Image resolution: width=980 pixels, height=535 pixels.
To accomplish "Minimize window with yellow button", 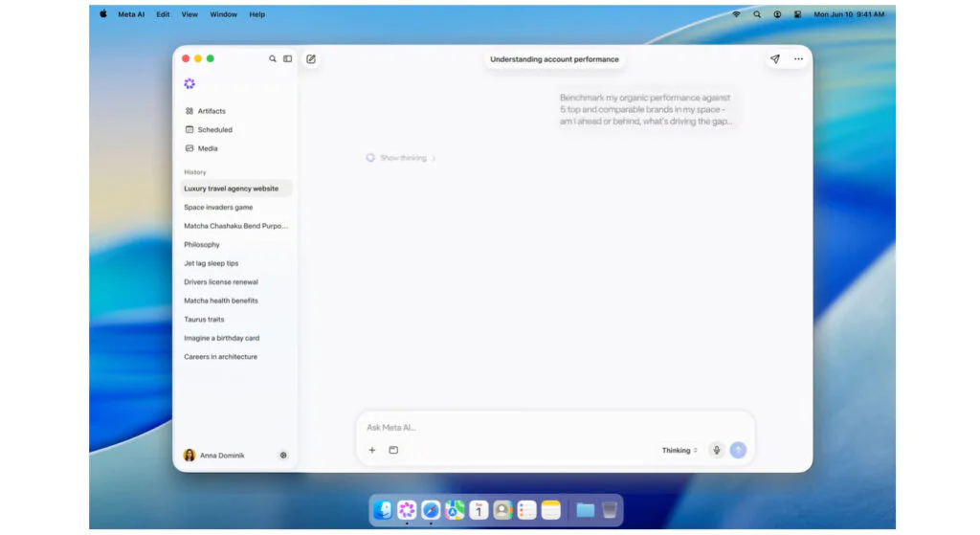I will coord(197,58).
